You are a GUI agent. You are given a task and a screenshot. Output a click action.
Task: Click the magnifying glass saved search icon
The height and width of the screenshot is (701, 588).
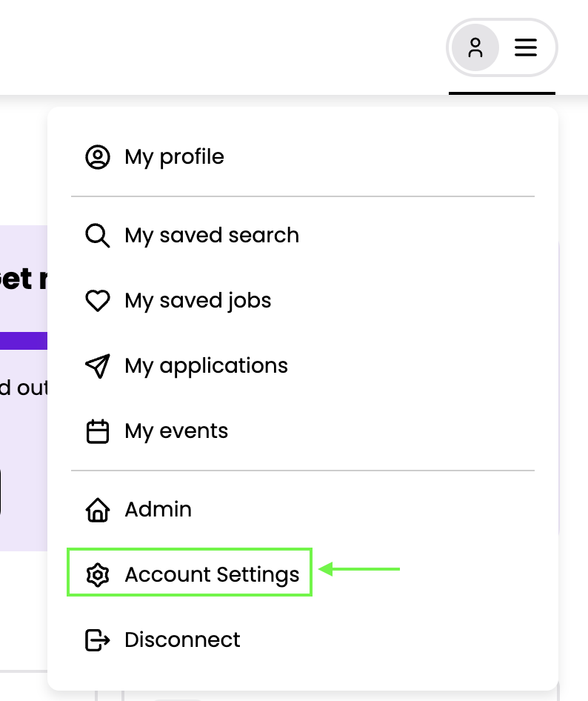[x=98, y=236]
